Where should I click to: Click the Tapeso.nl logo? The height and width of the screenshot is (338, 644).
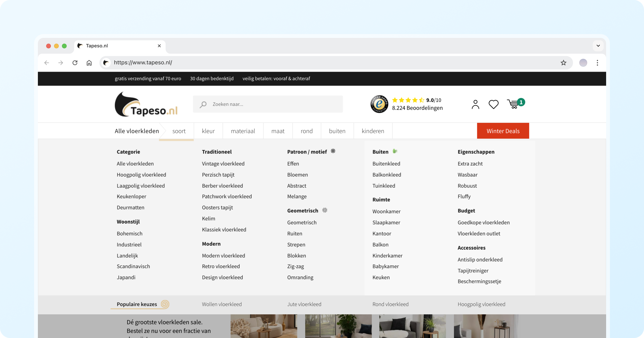(146, 104)
